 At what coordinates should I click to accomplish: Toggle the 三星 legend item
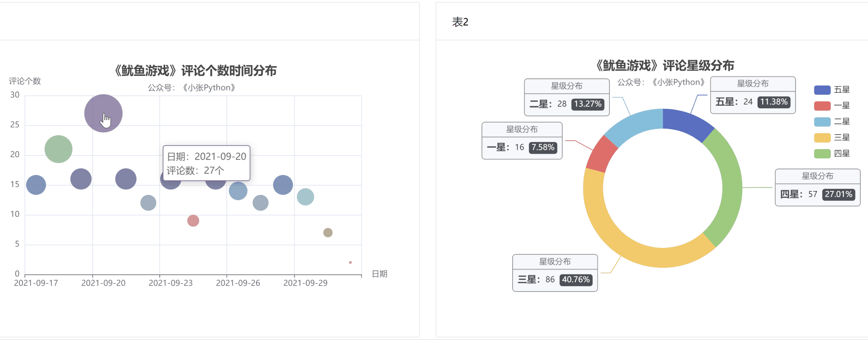pyautogui.click(x=832, y=138)
